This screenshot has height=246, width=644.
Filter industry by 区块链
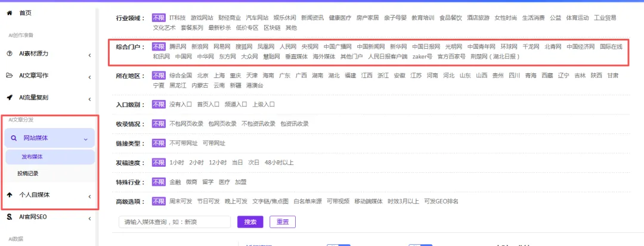pos(272,28)
